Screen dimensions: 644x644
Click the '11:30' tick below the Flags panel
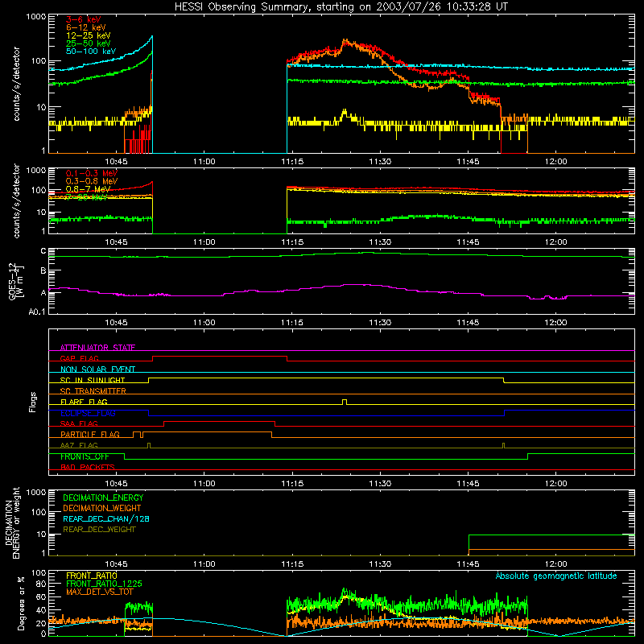click(x=380, y=484)
